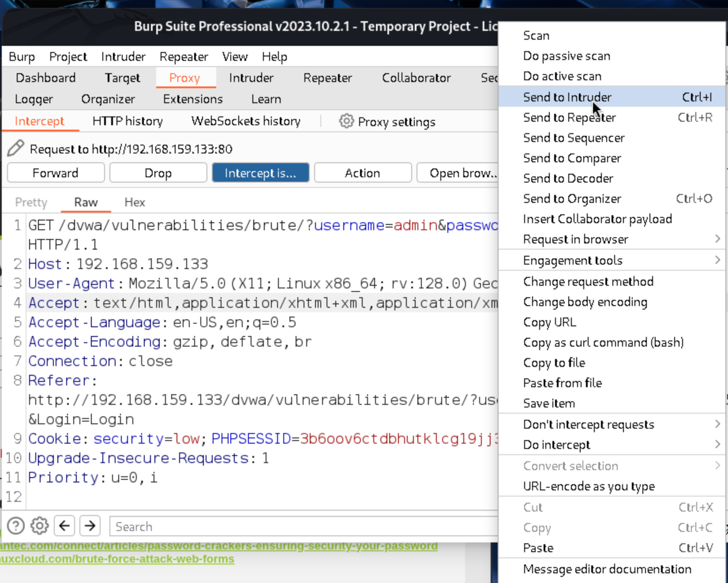Screen dimensions: 728x583
Task: Open Message editor documentation
Action: pyautogui.click(x=612, y=569)
